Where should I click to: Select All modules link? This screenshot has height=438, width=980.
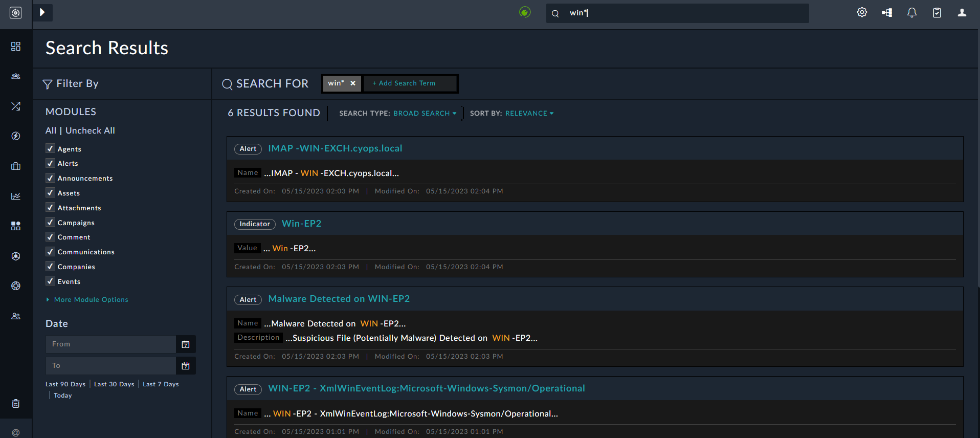[x=51, y=130]
